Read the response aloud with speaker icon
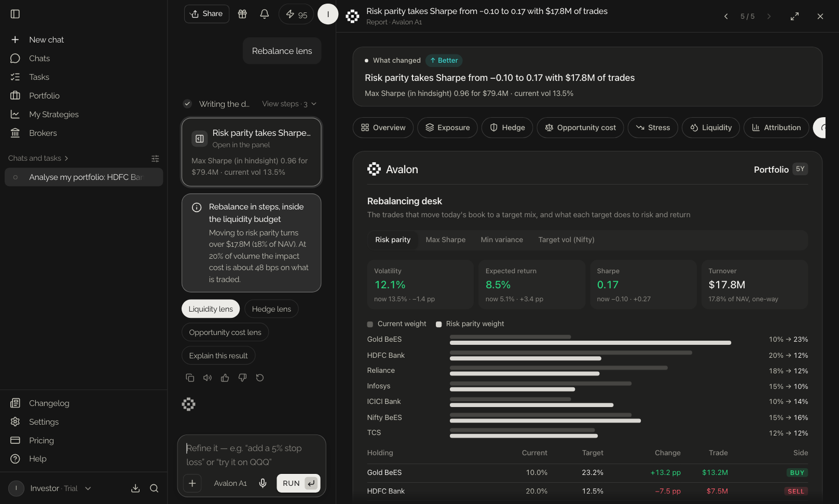The height and width of the screenshot is (504, 839). (x=208, y=378)
